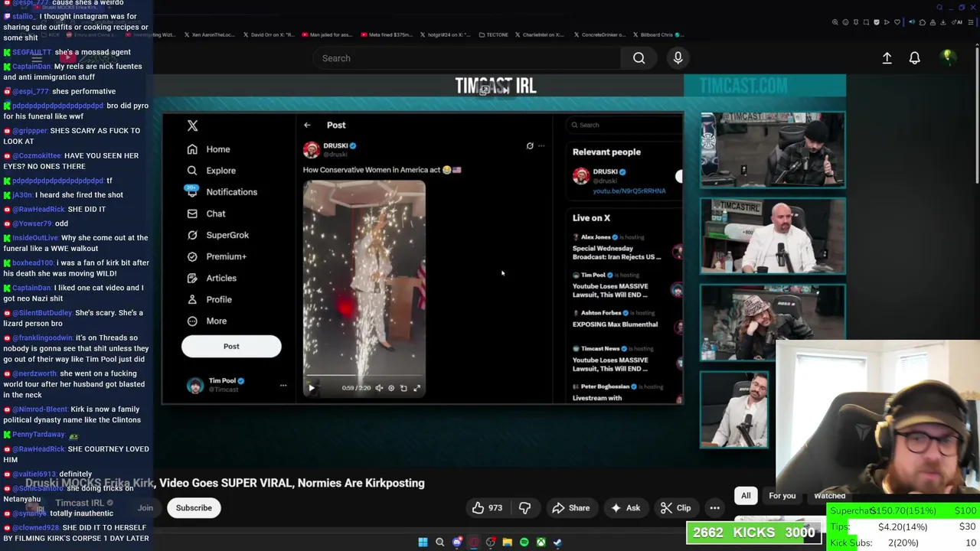Select the All filter chip

[746, 496]
